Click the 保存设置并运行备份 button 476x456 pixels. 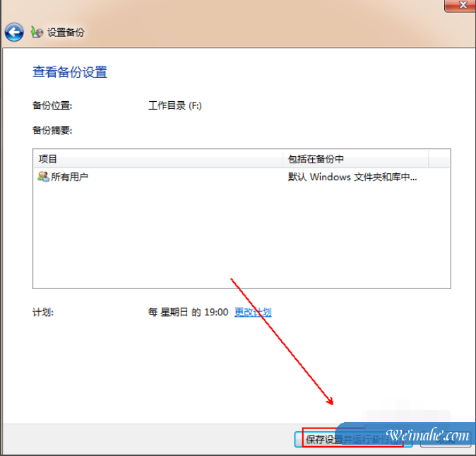(354, 439)
